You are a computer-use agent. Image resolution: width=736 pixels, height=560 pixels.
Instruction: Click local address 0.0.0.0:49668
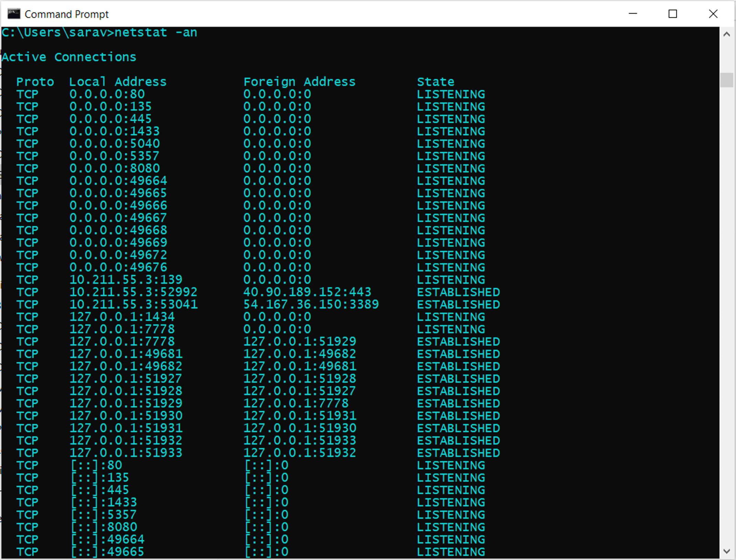(x=118, y=230)
